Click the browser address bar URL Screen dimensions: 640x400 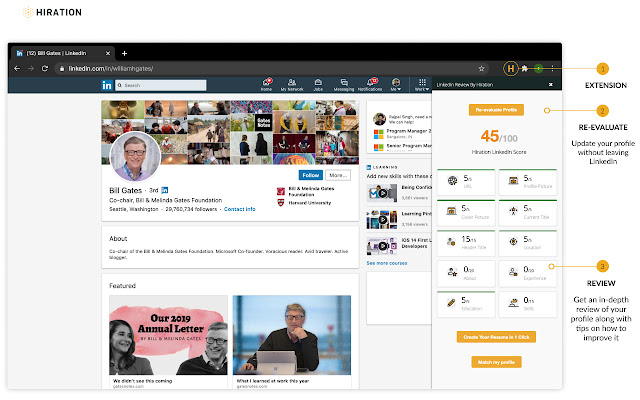click(x=111, y=69)
